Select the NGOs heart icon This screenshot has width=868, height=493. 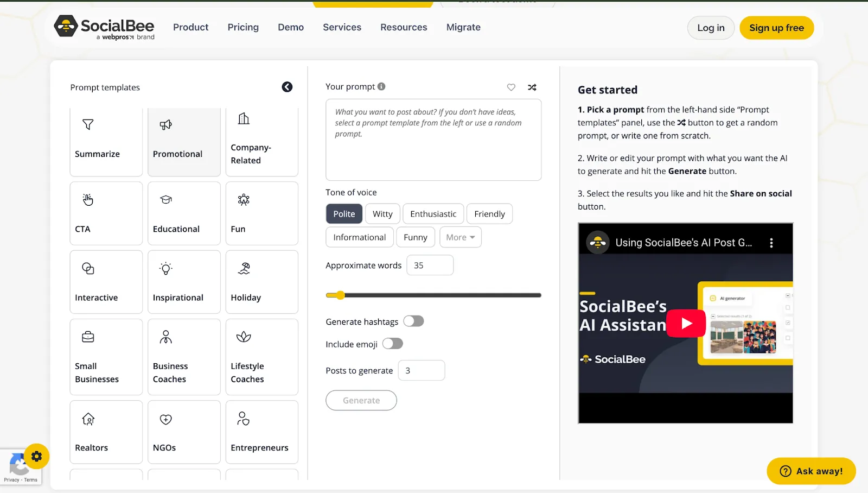click(x=166, y=419)
